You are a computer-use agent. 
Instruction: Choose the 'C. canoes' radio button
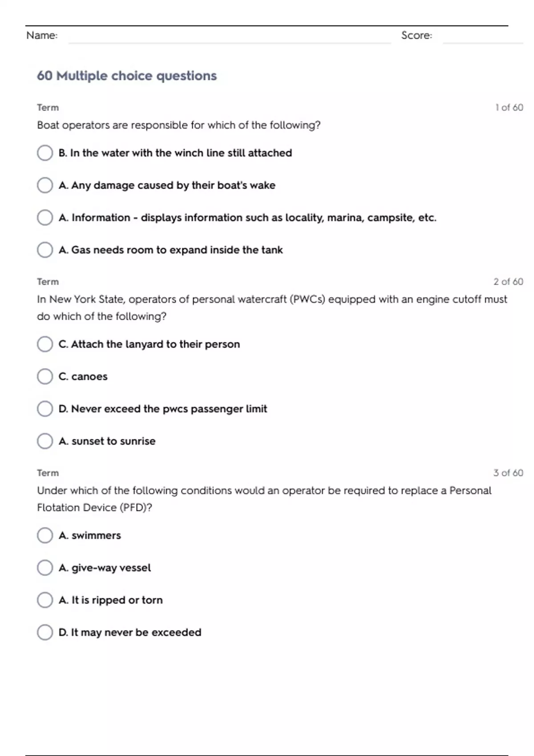coord(45,377)
